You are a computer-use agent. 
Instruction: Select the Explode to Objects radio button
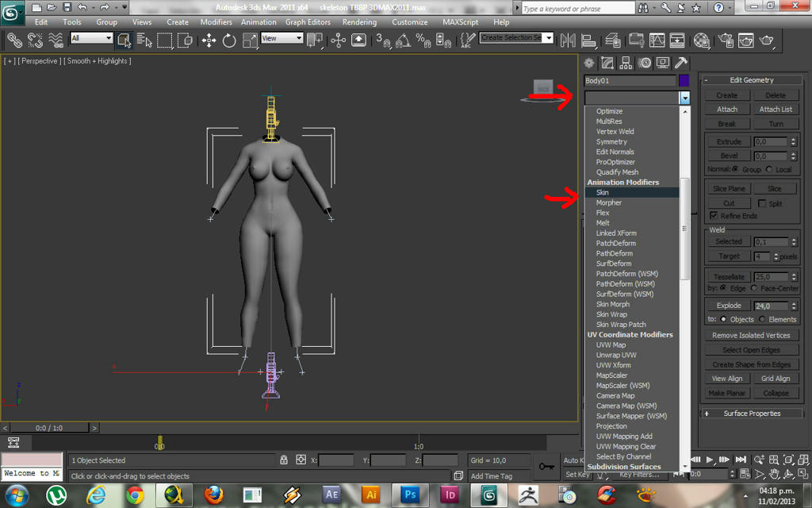click(x=723, y=319)
